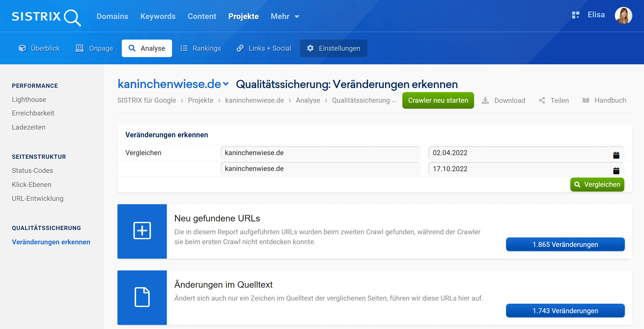Open the Neu gefundene URLs heading

coord(217,218)
